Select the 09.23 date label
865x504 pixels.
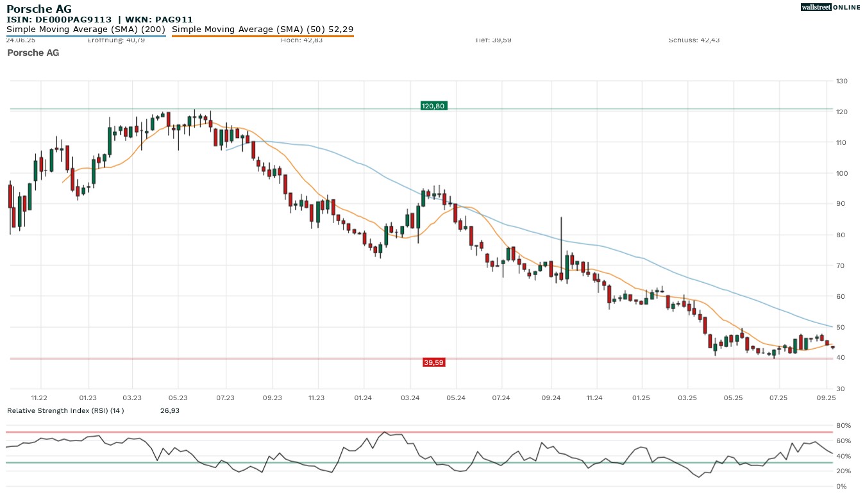click(x=273, y=398)
